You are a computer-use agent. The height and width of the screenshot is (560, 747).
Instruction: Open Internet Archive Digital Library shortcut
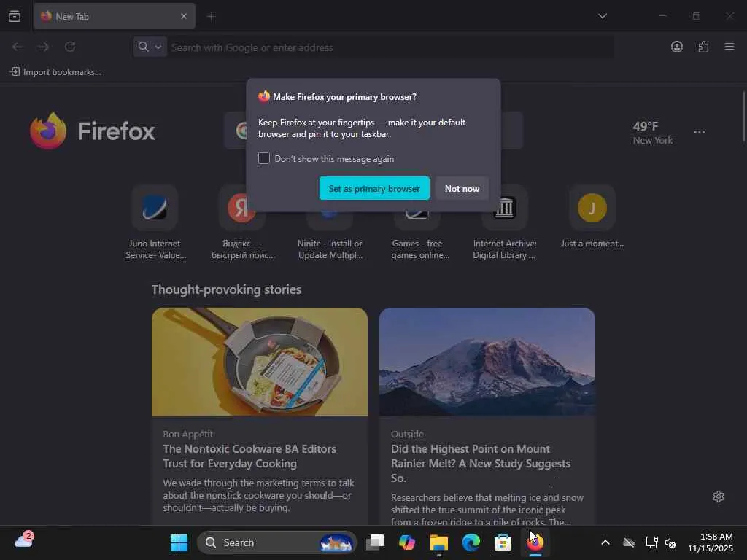coord(505,223)
